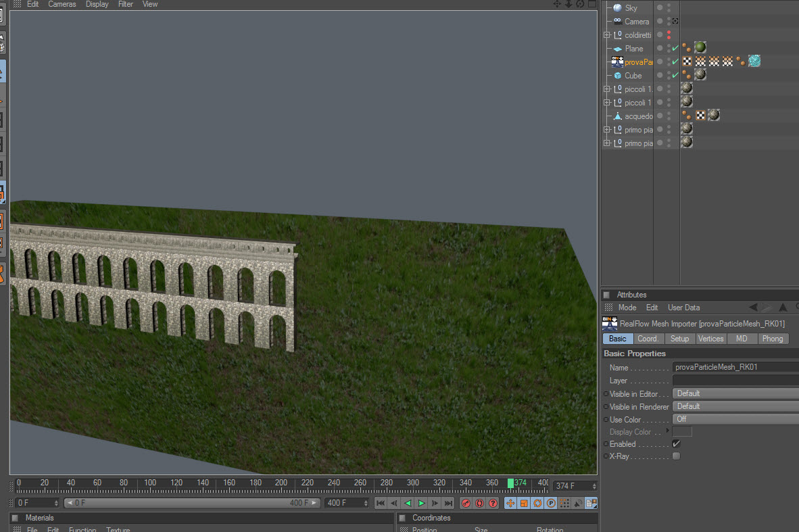Select Cube's stone material tag
The image size is (799, 532).
pos(701,74)
